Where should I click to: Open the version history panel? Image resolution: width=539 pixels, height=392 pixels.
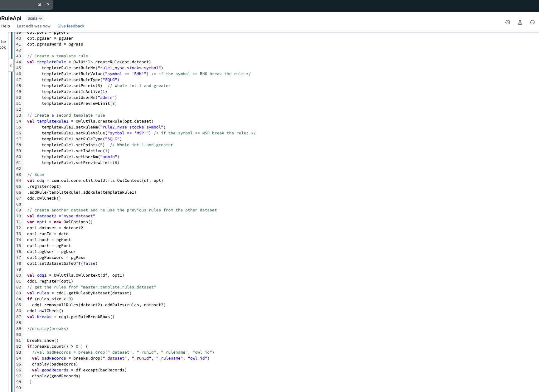pos(507,22)
